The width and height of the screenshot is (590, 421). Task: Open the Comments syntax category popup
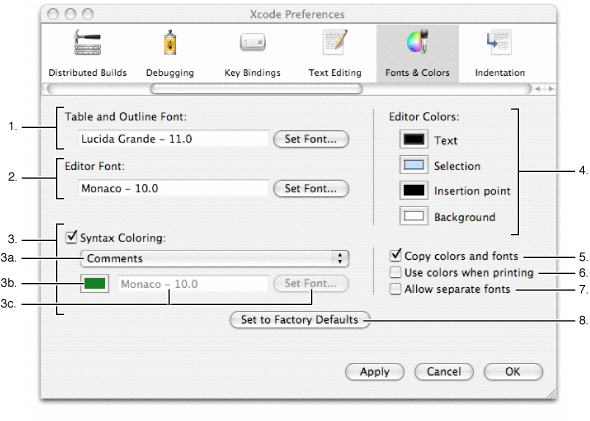[x=214, y=258]
